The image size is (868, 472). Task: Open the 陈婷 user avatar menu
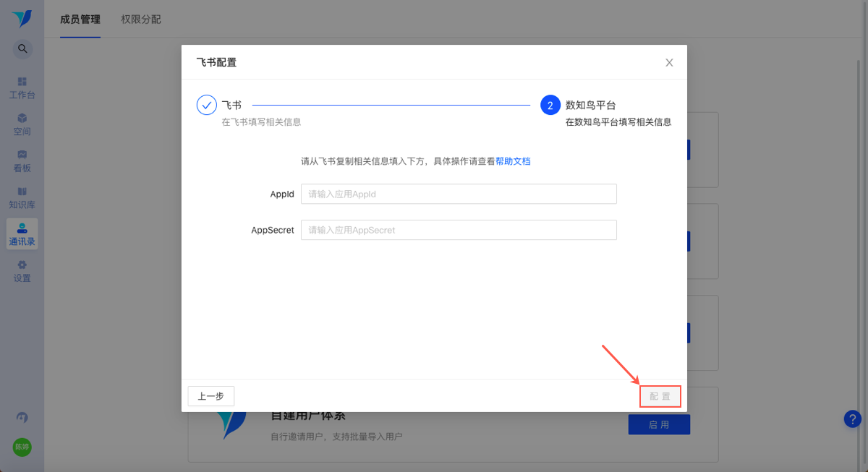click(x=22, y=447)
